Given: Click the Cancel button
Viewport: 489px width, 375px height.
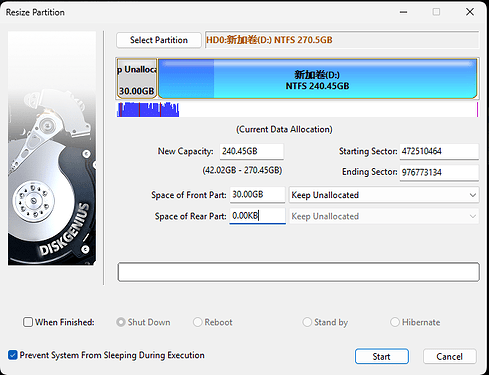Looking at the screenshot, I should (x=450, y=357).
